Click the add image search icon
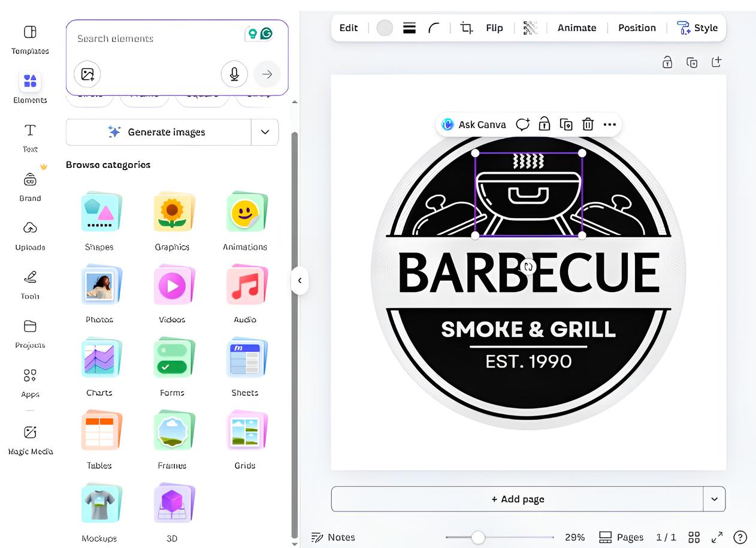756x548 pixels. (87, 74)
